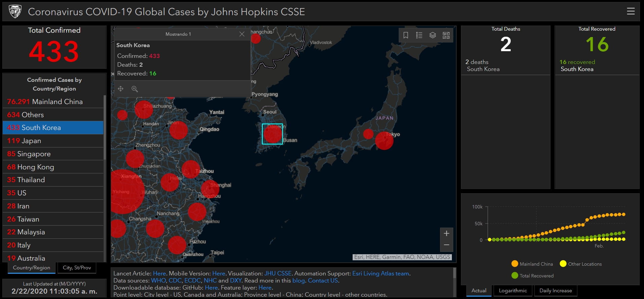
Task: Select Hong Kong in country list
Action: (53, 167)
